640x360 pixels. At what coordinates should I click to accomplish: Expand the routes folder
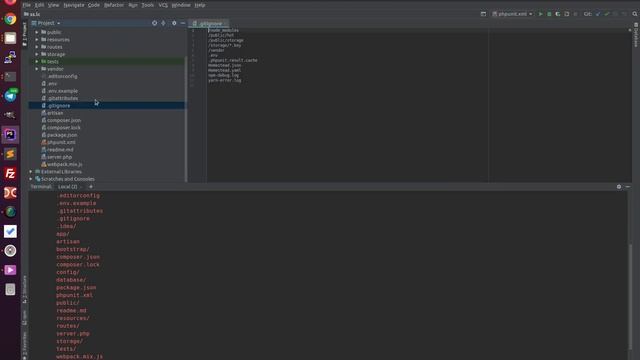pos(37,47)
